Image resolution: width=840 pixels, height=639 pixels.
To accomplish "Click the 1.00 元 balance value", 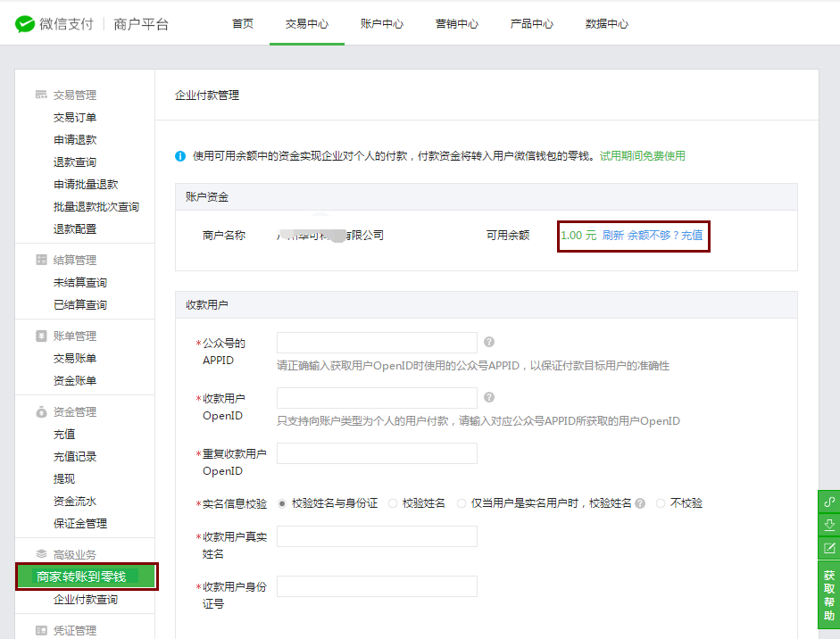I will (x=578, y=235).
